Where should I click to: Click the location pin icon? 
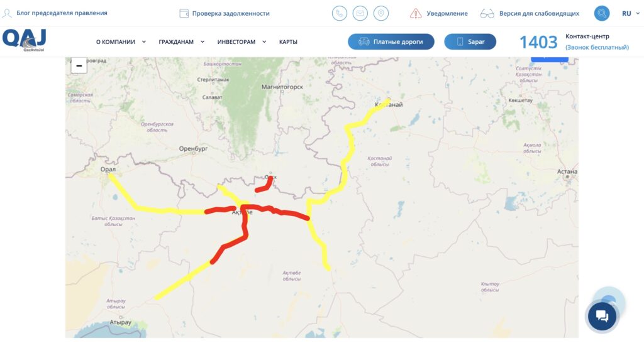380,14
